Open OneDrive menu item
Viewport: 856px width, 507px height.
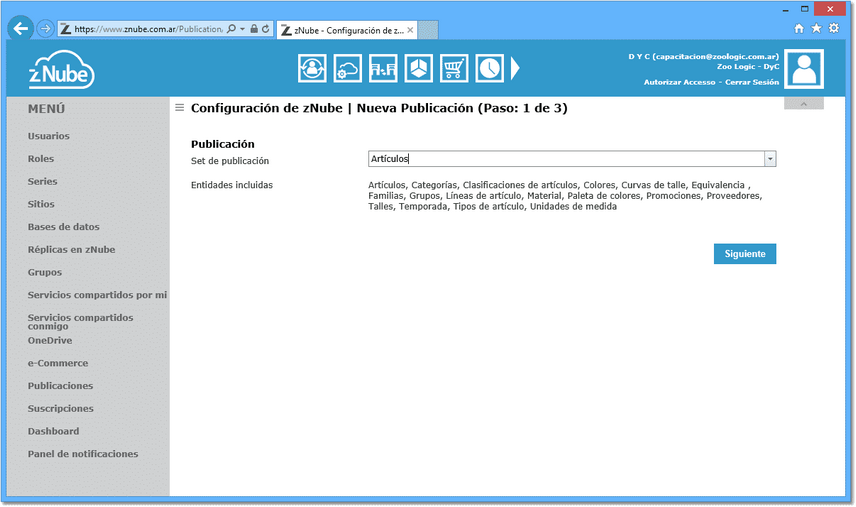(x=50, y=341)
